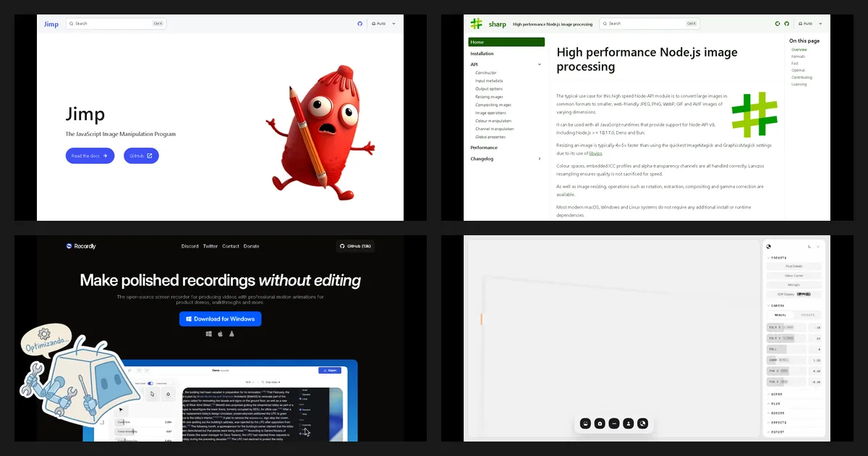
Task: Switch to the Manual camera tab
Action: click(780, 315)
